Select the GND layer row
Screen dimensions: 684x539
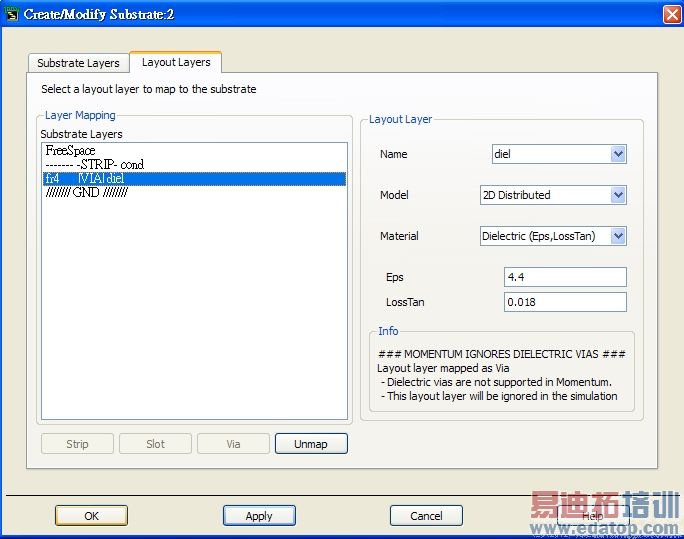pyautogui.click(x=194, y=192)
